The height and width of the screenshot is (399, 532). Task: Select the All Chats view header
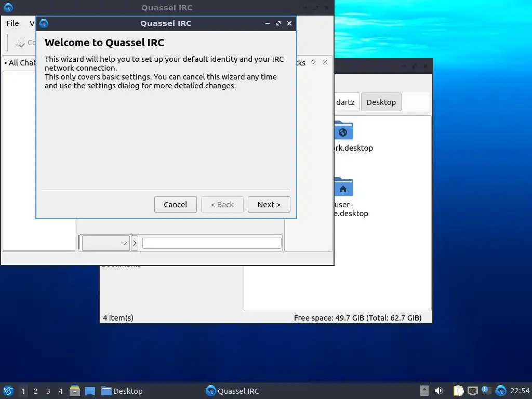[20, 63]
